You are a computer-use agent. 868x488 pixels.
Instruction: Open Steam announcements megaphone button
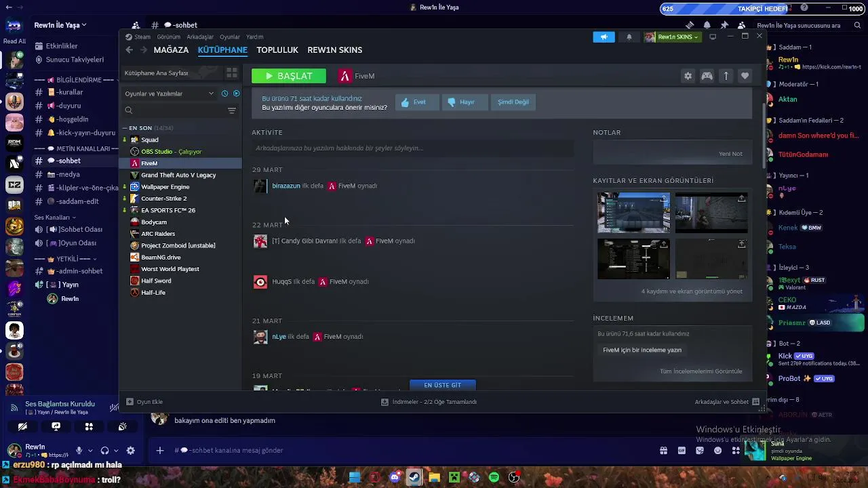coord(604,37)
